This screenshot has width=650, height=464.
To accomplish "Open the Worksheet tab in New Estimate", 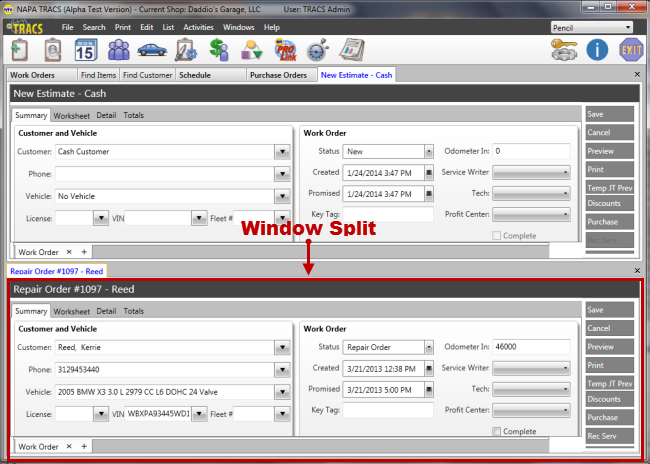I will point(71,116).
